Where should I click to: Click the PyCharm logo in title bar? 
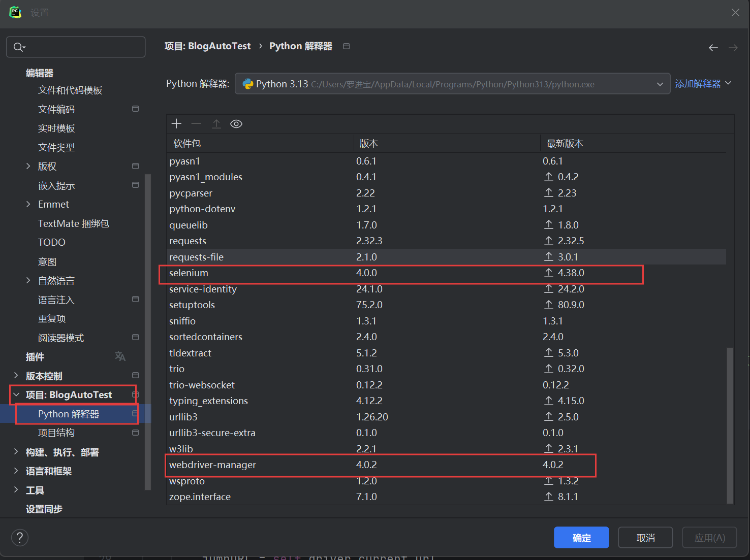[15, 12]
